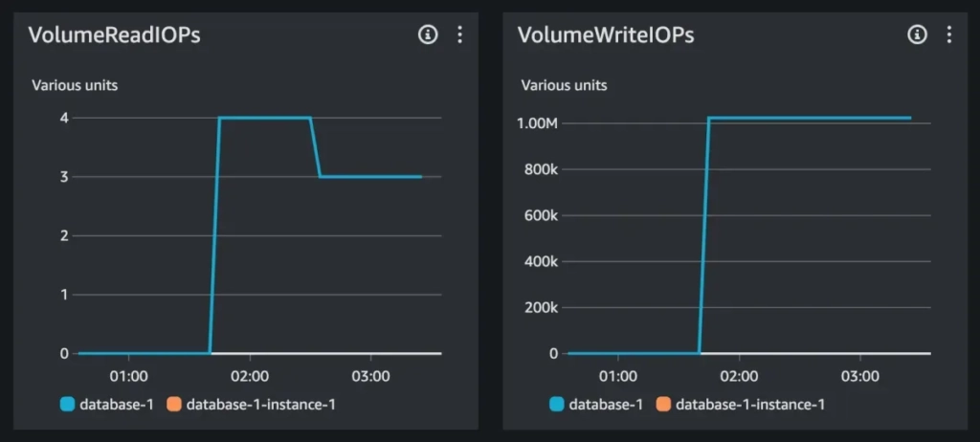Open three-dot menu on VolumeReadIOPs widget
Screen dimensions: 980x442
click(x=460, y=35)
